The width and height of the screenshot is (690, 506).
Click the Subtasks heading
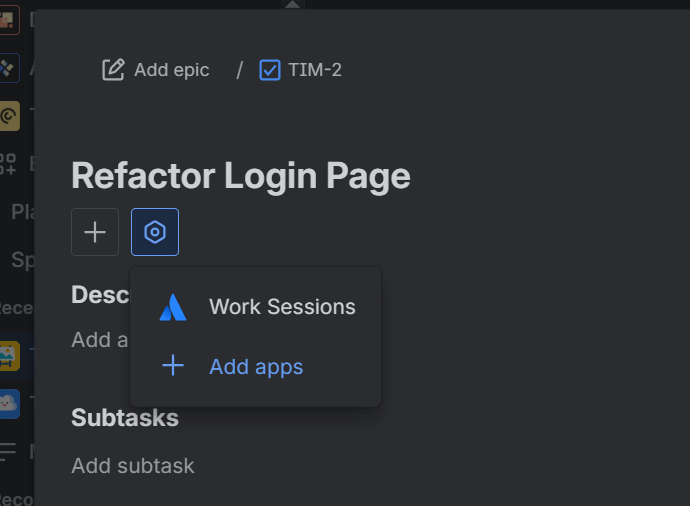pyautogui.click(x=125, y=418)
